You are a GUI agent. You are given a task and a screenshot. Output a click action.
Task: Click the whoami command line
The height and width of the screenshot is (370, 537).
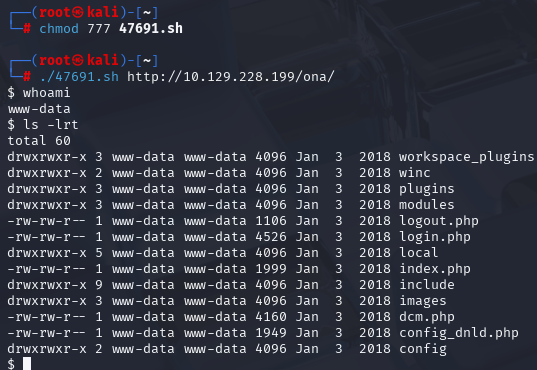coord(39,93)
